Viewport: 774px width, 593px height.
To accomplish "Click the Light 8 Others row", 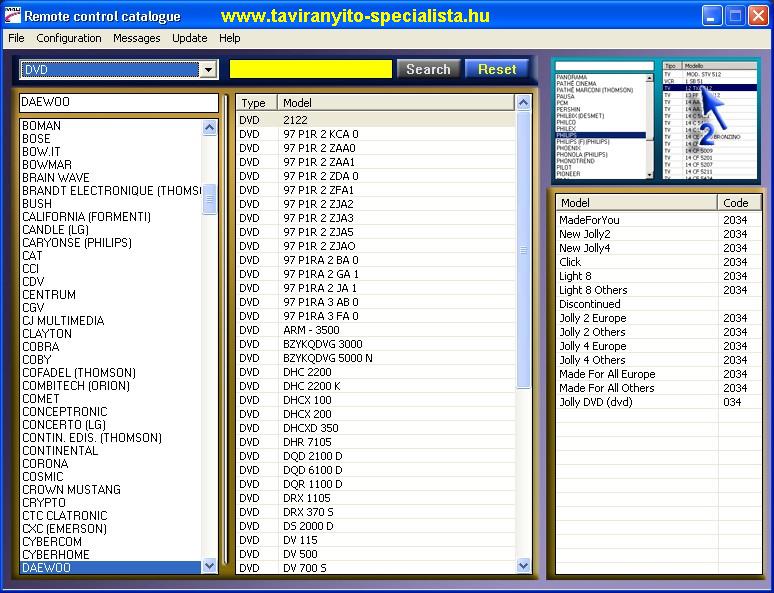I will coord(659,290).
